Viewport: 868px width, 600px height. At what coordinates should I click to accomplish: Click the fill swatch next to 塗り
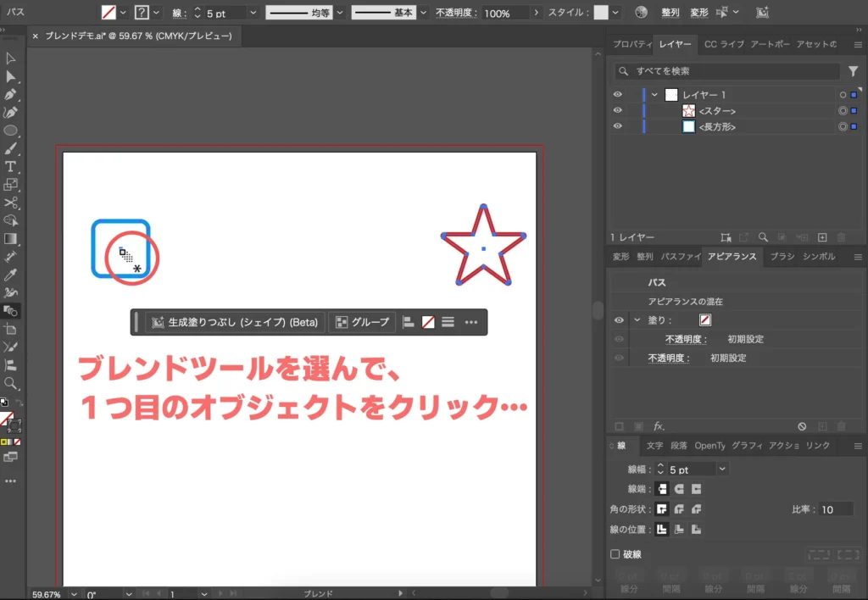[706, 319]
